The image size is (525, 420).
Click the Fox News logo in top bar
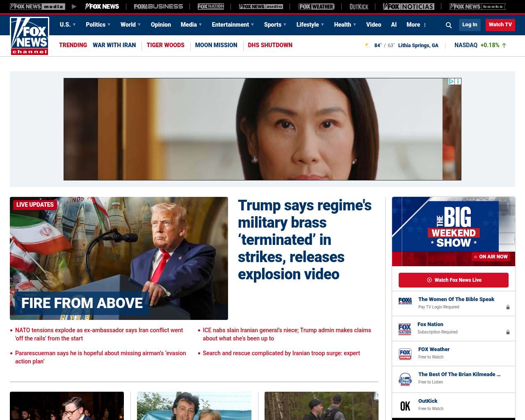click(102, 7)
